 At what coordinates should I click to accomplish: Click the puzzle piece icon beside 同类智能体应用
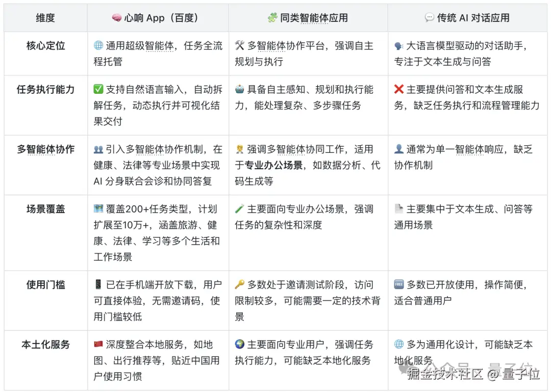[x=272, y=17]
